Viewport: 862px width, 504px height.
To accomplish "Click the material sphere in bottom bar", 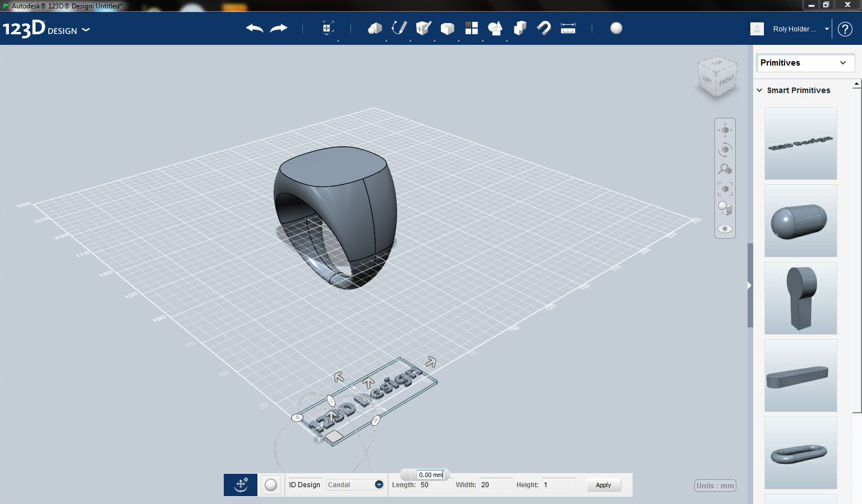I will 271,485.
